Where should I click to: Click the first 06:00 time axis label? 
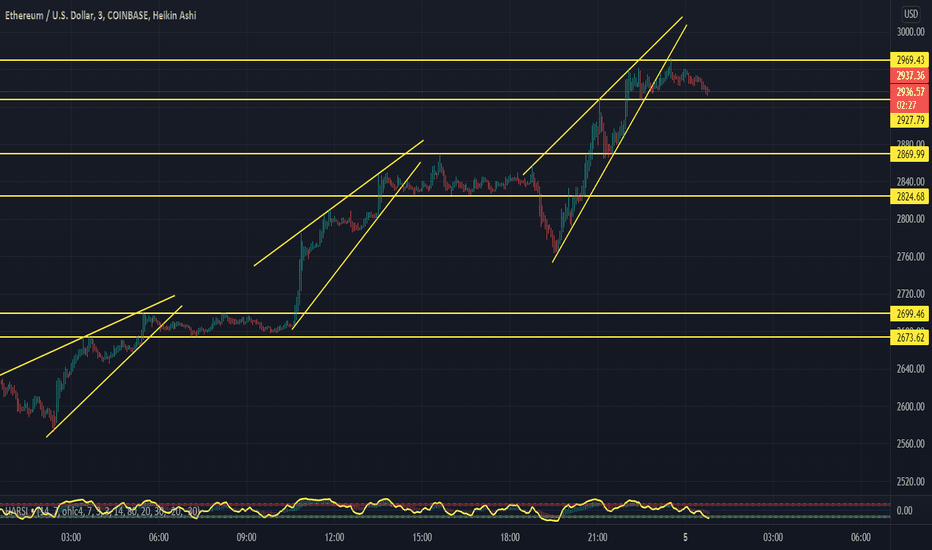click(159, 538)
